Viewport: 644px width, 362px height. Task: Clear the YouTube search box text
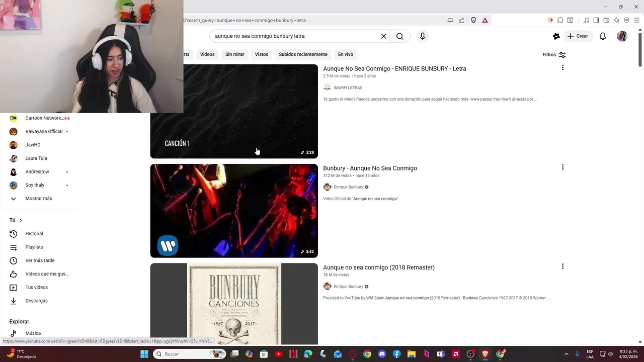(383, 36)
